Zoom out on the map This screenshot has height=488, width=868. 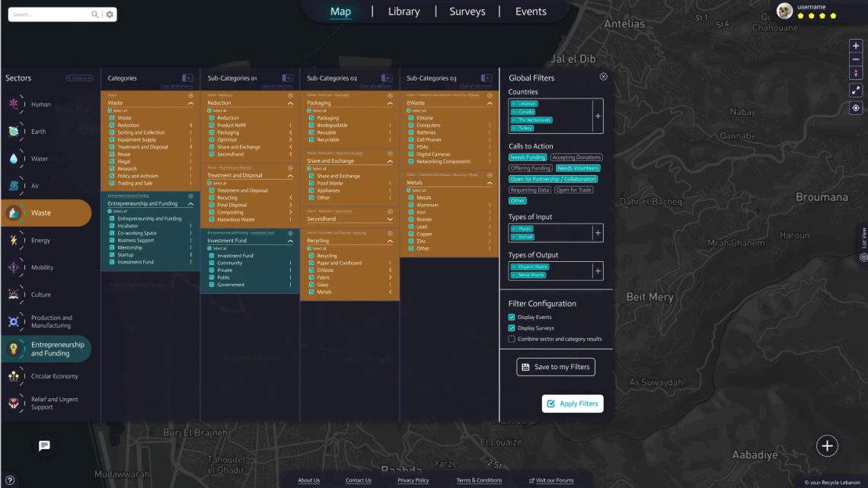click(x=856, y=59)
